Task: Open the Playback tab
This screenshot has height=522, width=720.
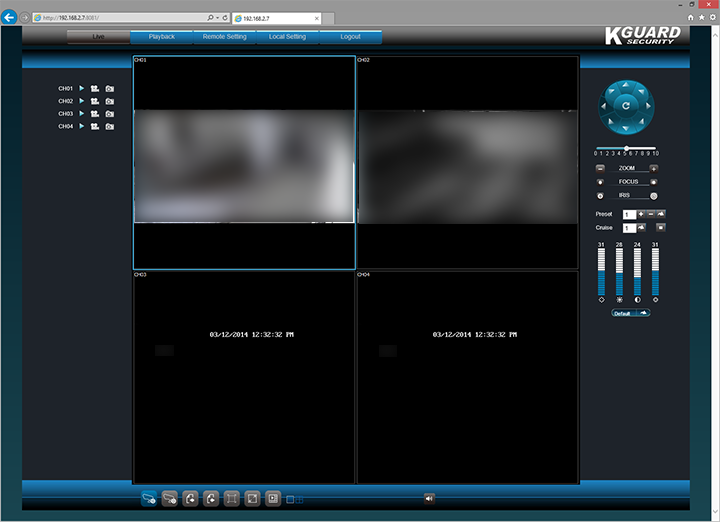Action: point(161,37)
